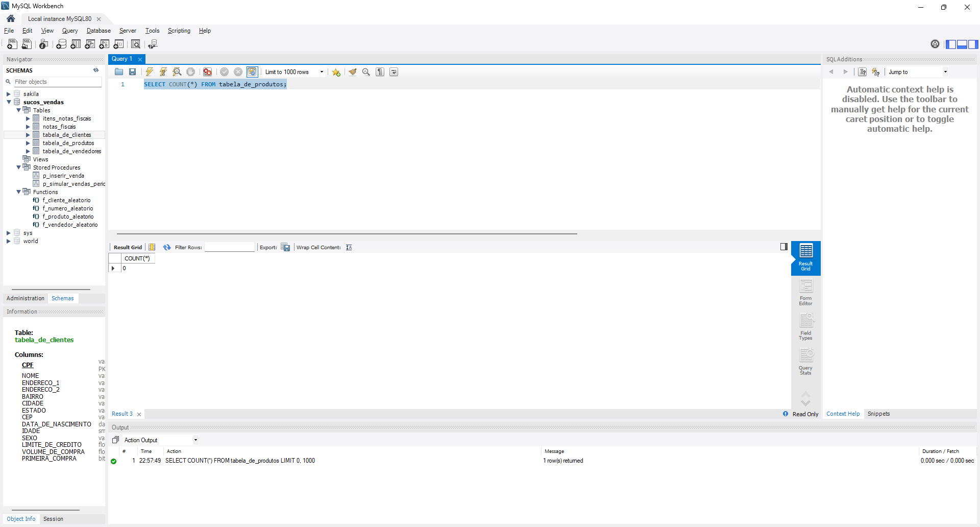This screenshot has height=527, width=980.
Task: Open the Database menu
Action: point(99,31)
